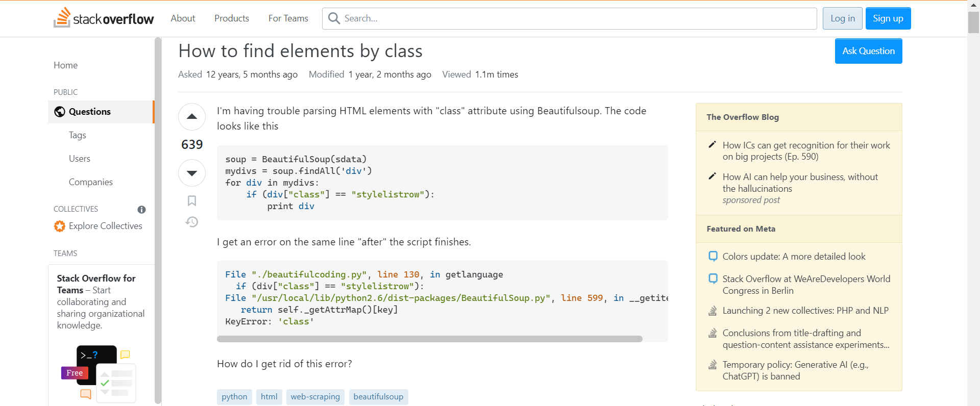Click the Explore Collectives star icon
This screenshot has height=406, width=980.
click(60, 226)
